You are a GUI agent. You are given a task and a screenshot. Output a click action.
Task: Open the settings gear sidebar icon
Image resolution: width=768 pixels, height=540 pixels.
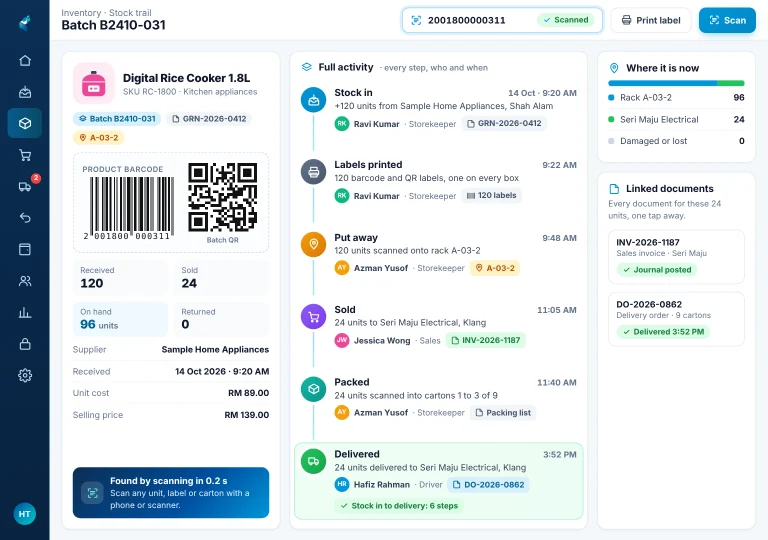pyautogui.click(x=25, y=375)
